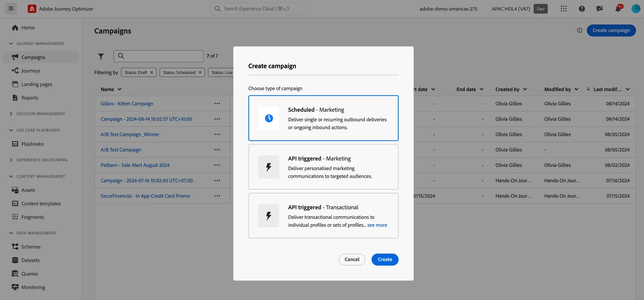Focus the Search Experience Cloud field
The height and width of the screenshot is (300, 644).
(257, 9)
